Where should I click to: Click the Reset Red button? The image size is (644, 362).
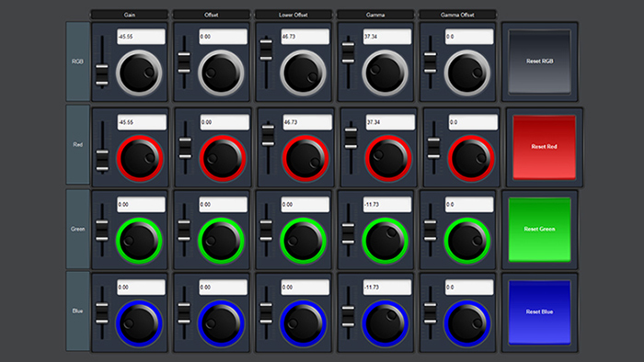544,147
